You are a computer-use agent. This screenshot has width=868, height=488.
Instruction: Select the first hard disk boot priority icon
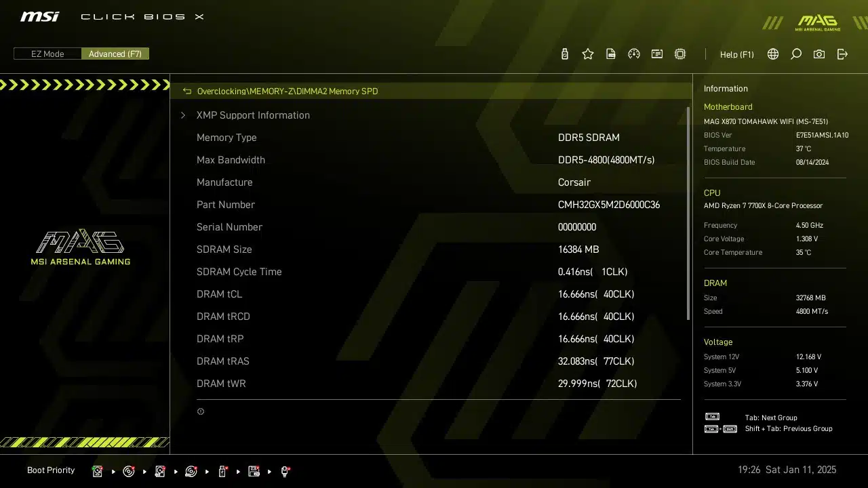(98, 471)
